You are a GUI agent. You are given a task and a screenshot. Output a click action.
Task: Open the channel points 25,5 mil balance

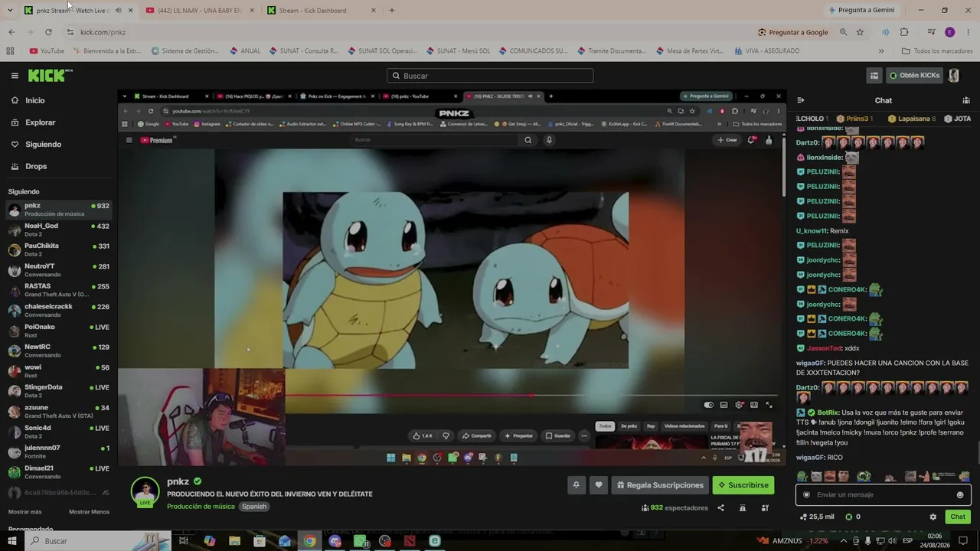(816, 517)
